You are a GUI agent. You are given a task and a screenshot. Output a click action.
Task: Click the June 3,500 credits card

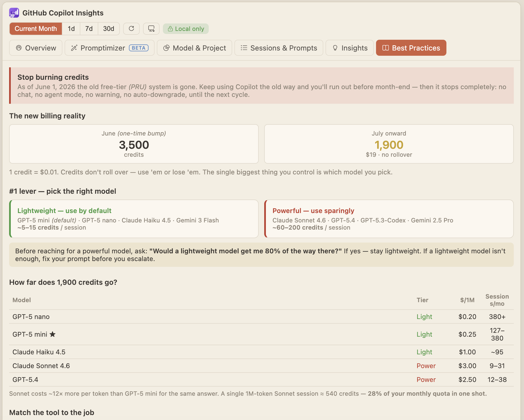click(134, 144)
